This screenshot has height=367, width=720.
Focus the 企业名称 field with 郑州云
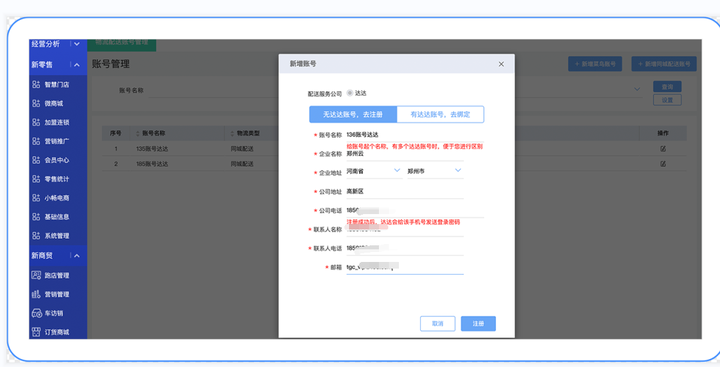click(405, 155)
